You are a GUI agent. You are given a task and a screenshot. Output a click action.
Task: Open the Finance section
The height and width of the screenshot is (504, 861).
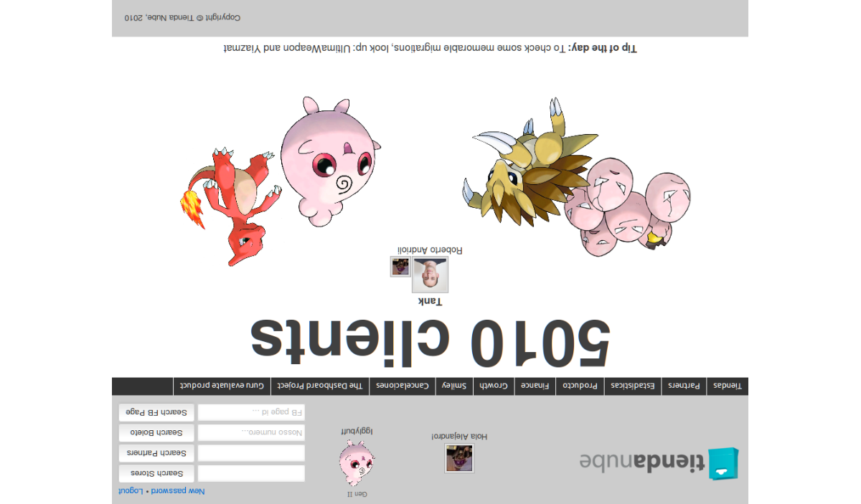click(535, 386)
